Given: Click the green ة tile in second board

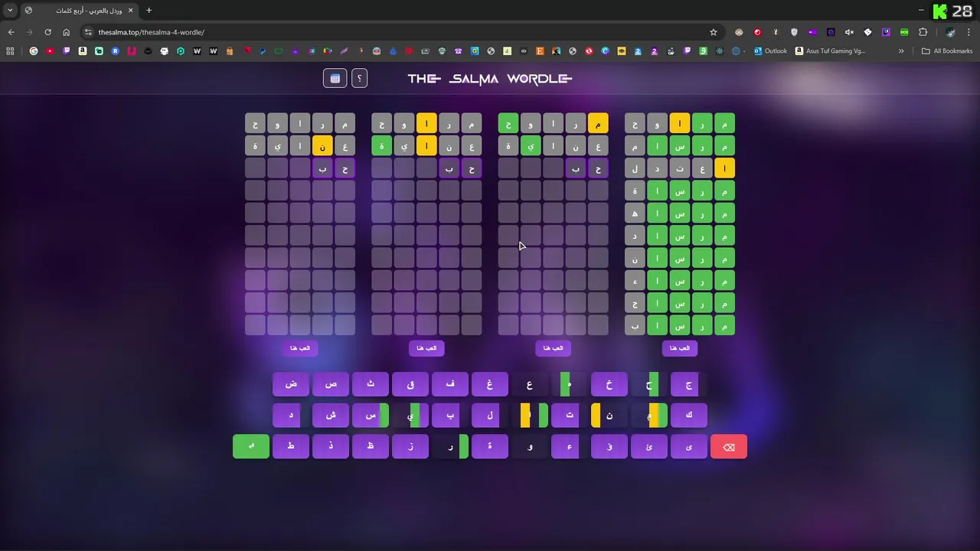Looking at the screenshot, I should tap(382, 145).
